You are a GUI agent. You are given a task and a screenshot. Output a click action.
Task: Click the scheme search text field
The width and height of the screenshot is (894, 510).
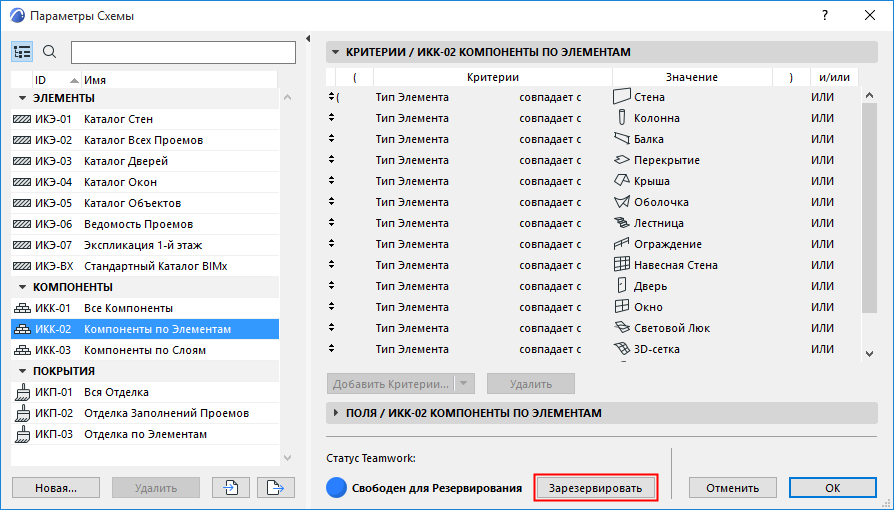pyautogui.click(x=183, y=52)
